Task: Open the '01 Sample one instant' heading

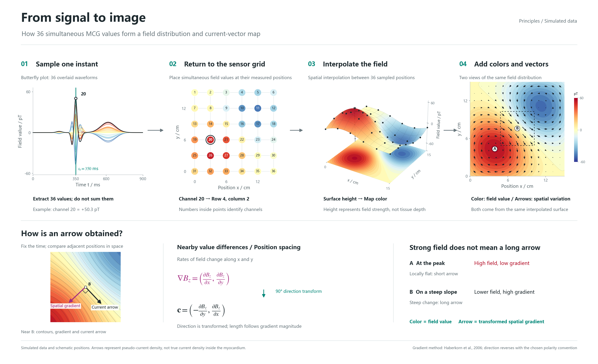Action: (59, 64)
